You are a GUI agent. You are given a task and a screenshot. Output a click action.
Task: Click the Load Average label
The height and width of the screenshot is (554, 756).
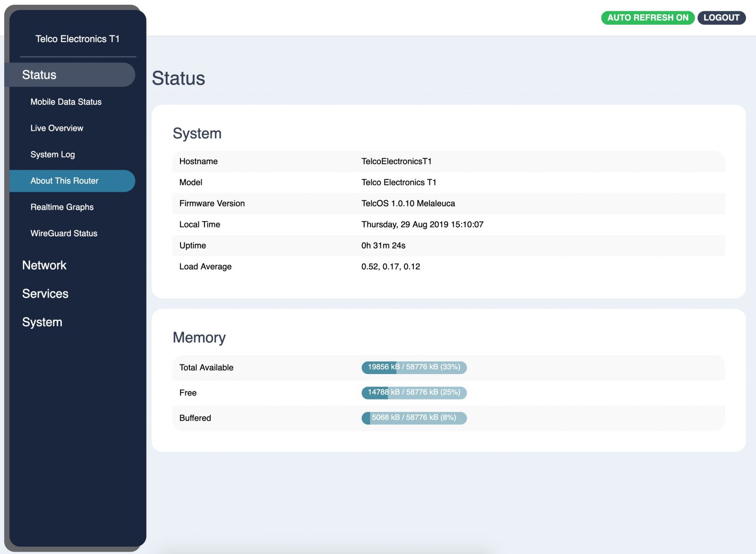click(206, 267)
